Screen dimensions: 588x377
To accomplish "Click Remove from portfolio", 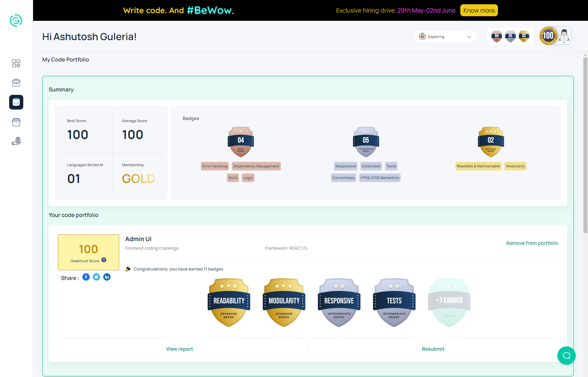I will (532, 243).
